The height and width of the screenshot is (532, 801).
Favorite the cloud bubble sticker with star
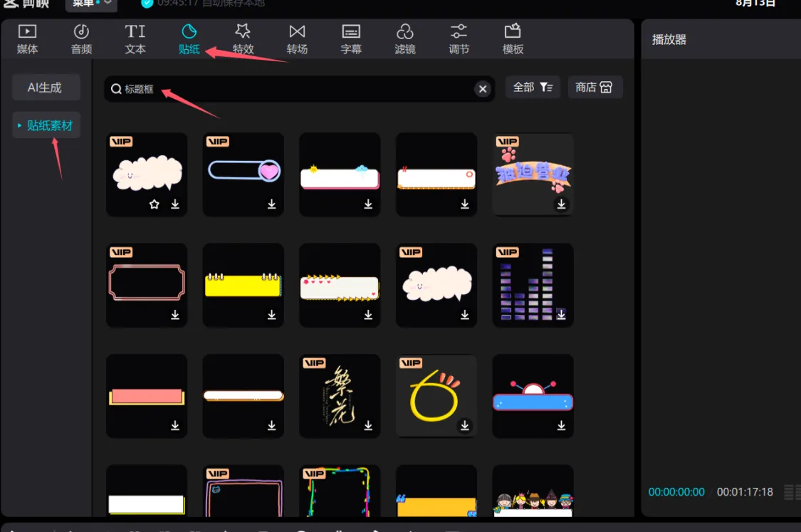[x=155, y=204]
